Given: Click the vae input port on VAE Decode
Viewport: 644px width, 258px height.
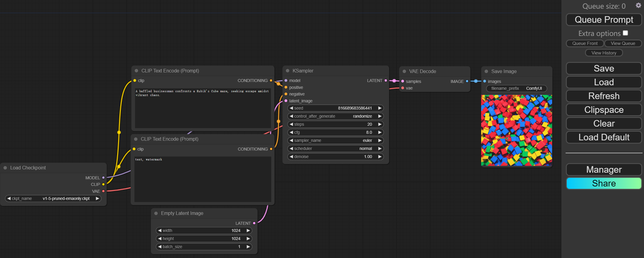Looking at the screenshot, I should (x=403, y=88).
